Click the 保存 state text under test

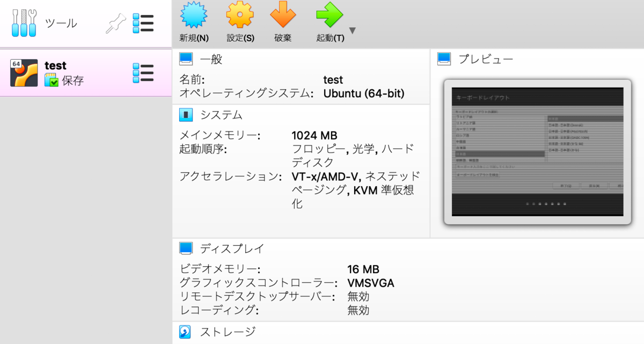click(73, 81)
